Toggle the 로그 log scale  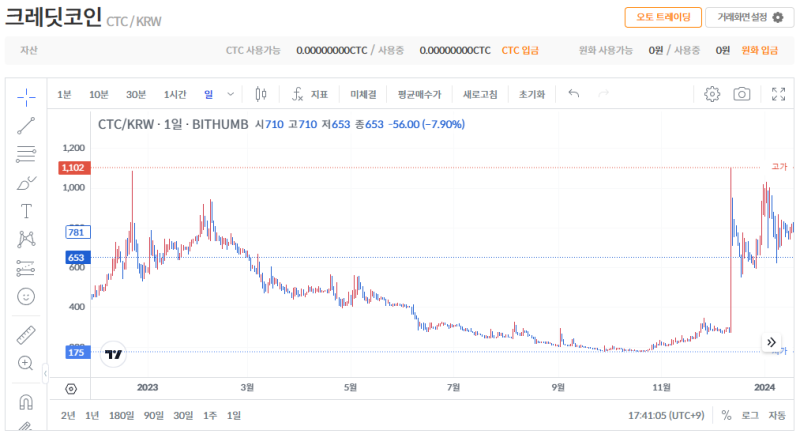tap(749, 416)
